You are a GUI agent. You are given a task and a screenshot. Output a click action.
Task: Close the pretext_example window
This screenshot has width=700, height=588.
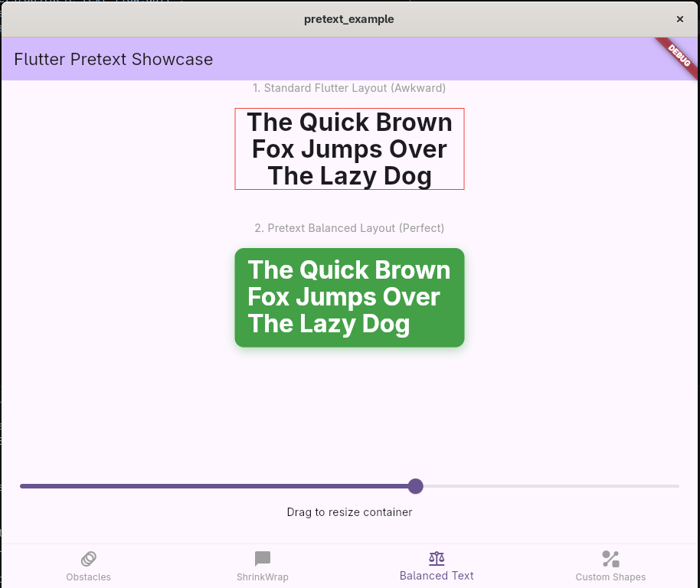point(680,19)
